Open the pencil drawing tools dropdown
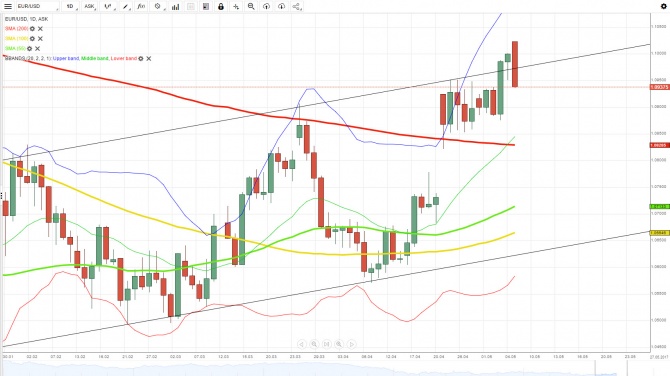This screenshot has height=376, width=670. tap(125, 6)
